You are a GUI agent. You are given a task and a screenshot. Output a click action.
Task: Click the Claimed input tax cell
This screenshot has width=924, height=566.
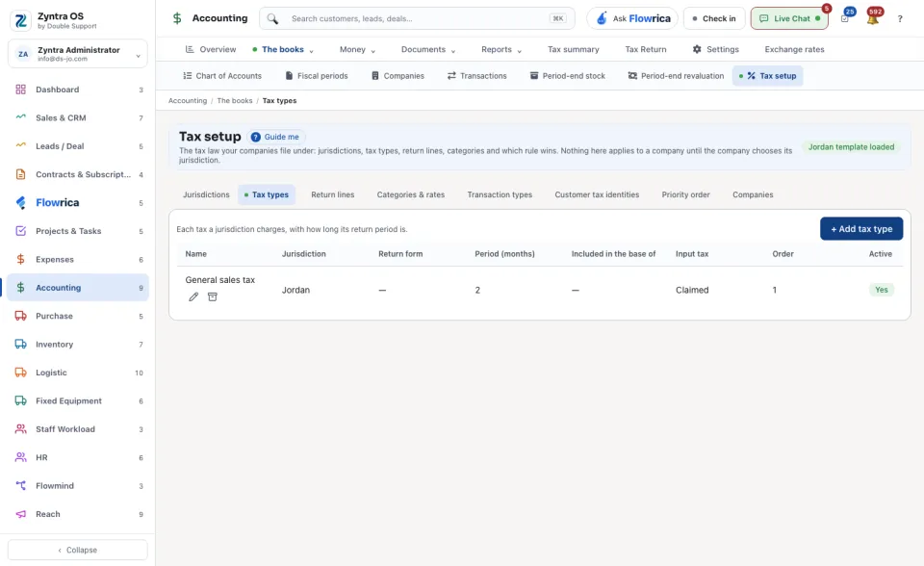tap(692, 290)
